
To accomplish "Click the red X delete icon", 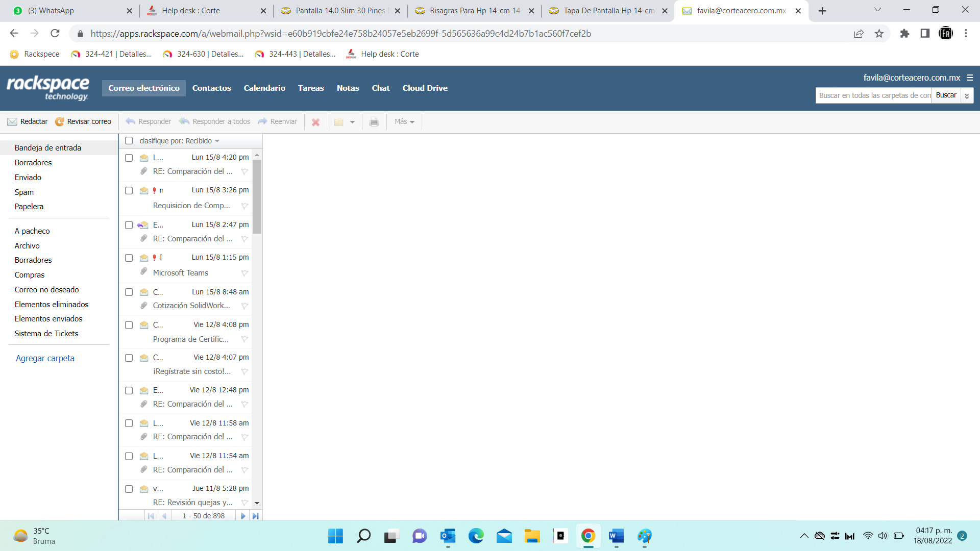I will (315, 122).
